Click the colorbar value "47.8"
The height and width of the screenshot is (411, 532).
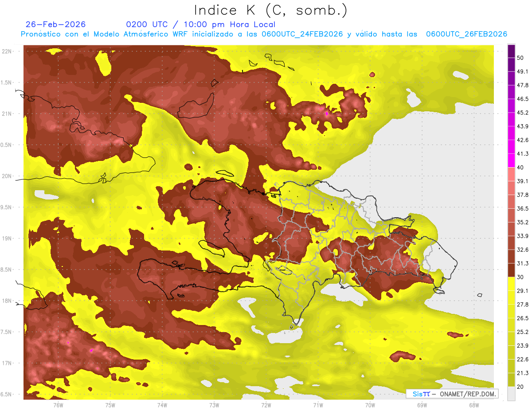523,85
